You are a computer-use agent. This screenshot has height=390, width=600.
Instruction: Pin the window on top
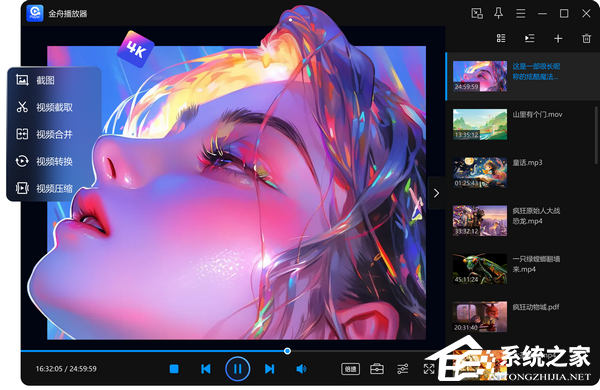[x=499, y=13]
